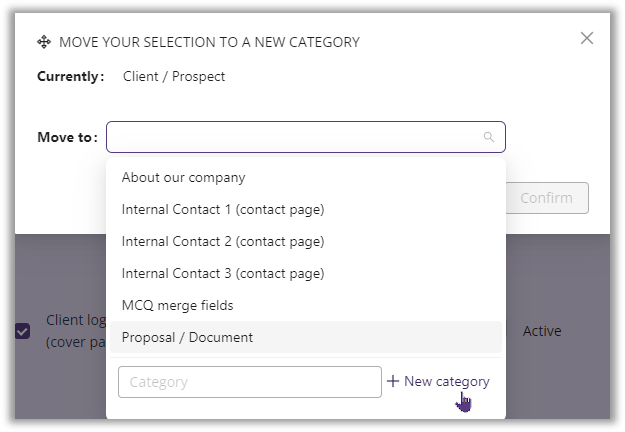Click the plus icon beside New category
This screenshot has height=432, width=625.
pyautogui.click(x=393, y=382)
